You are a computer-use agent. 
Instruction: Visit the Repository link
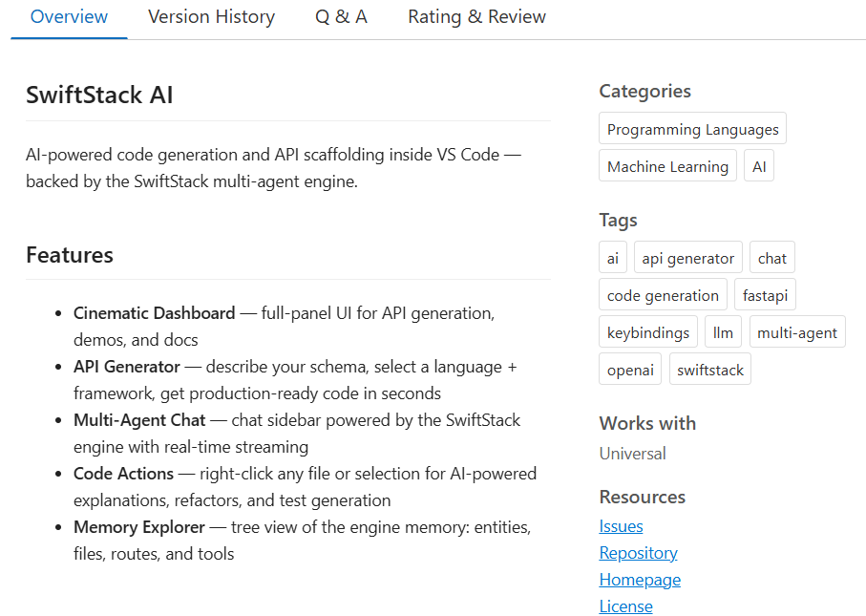638,552
